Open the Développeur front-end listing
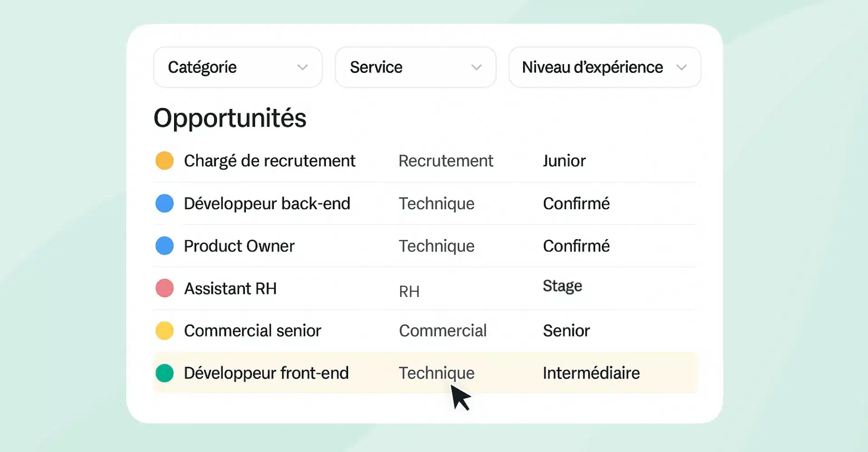Screen dimensions: 868x452 (x=266, y=373)
